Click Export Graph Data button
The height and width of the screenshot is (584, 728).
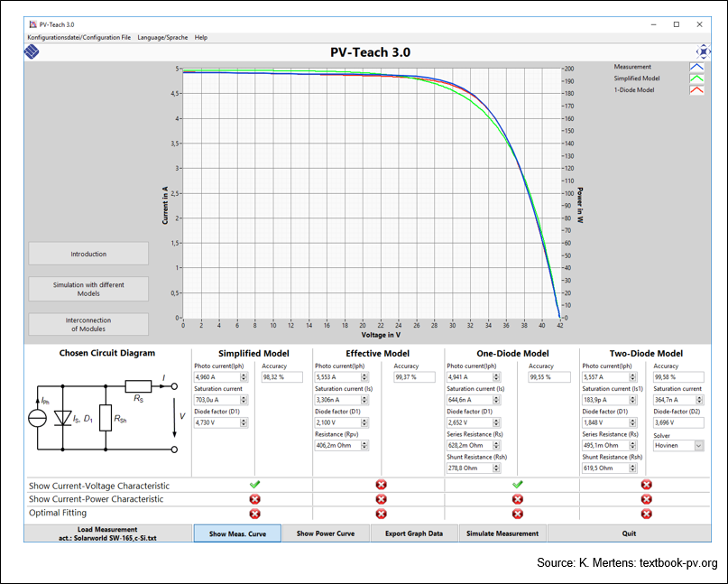(414, 533)
